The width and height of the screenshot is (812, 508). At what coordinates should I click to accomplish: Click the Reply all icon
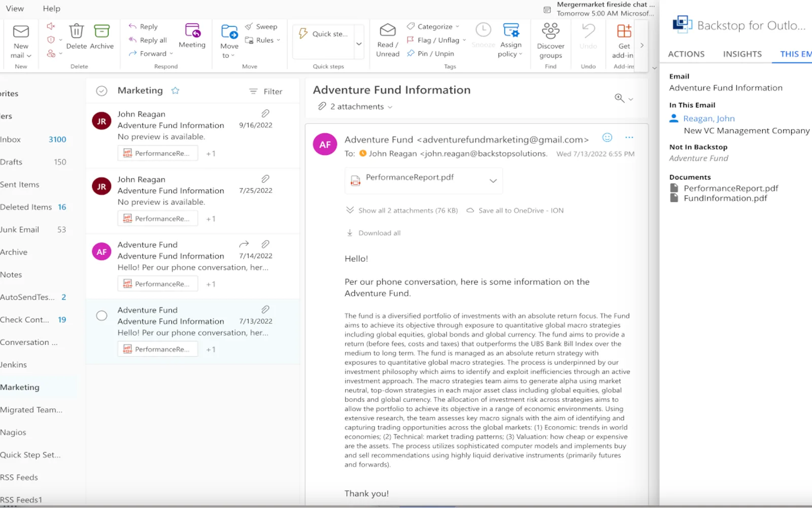(x=132, y=40)
